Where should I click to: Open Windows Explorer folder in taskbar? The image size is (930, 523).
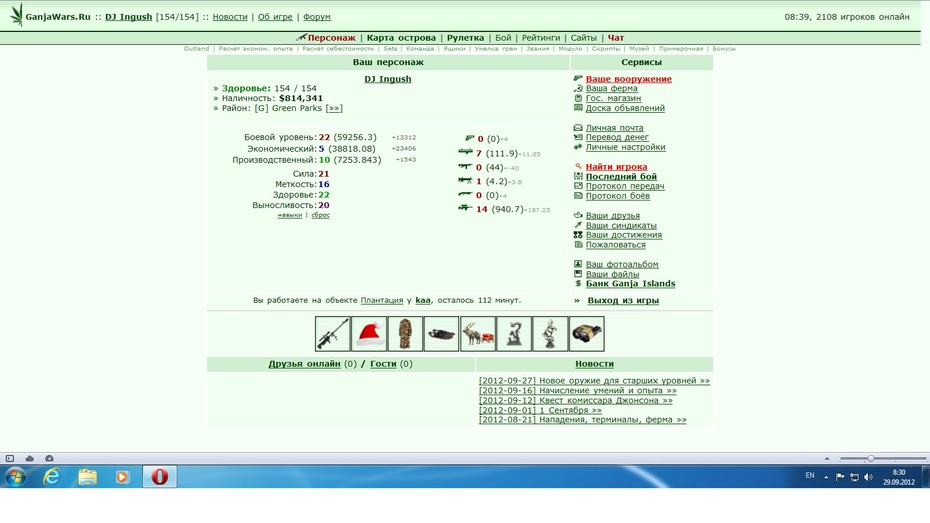(87, 477)
